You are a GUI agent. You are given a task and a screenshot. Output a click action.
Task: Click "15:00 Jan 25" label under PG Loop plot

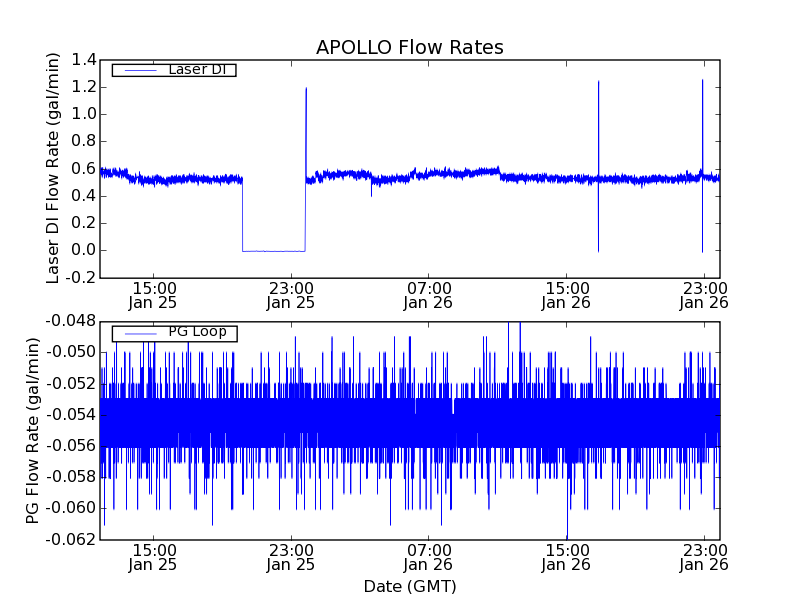[x=153, y=558]
